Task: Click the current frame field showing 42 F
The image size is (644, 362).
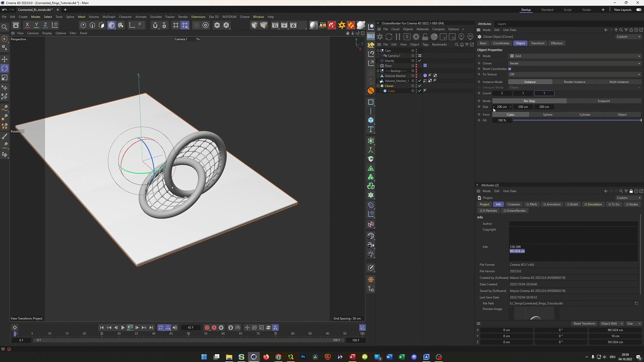Action: [x=191, y=328]
